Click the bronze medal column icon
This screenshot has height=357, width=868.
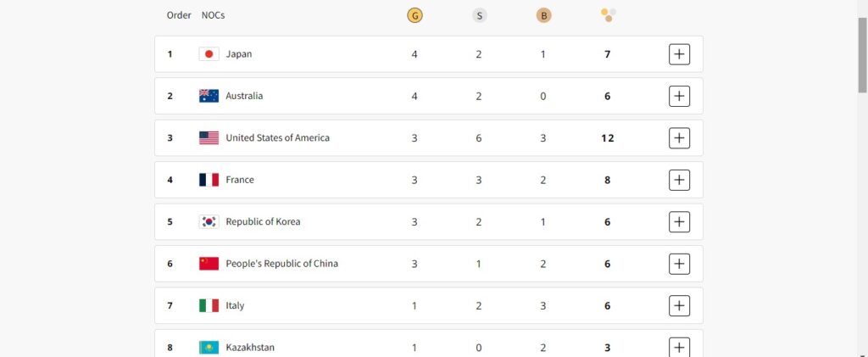coord(543,15)
